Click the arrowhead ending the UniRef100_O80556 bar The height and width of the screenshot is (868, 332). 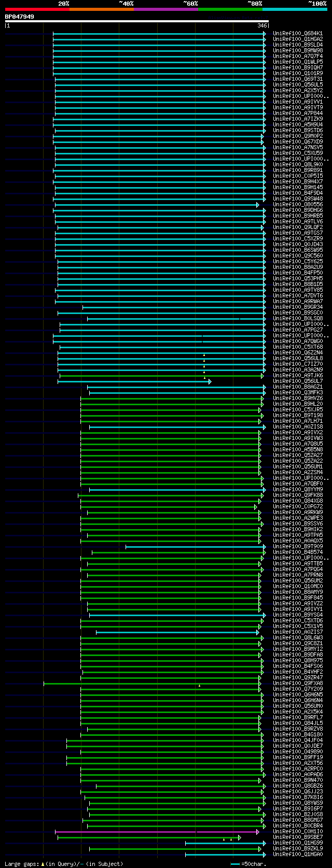pyautogui.click(x=258, y=205)
